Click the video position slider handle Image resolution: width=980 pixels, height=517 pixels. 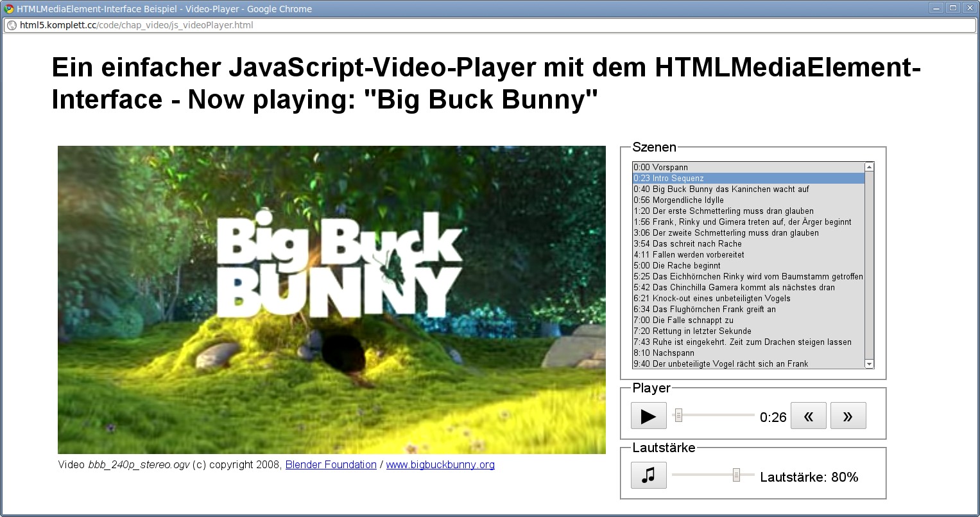678,416
